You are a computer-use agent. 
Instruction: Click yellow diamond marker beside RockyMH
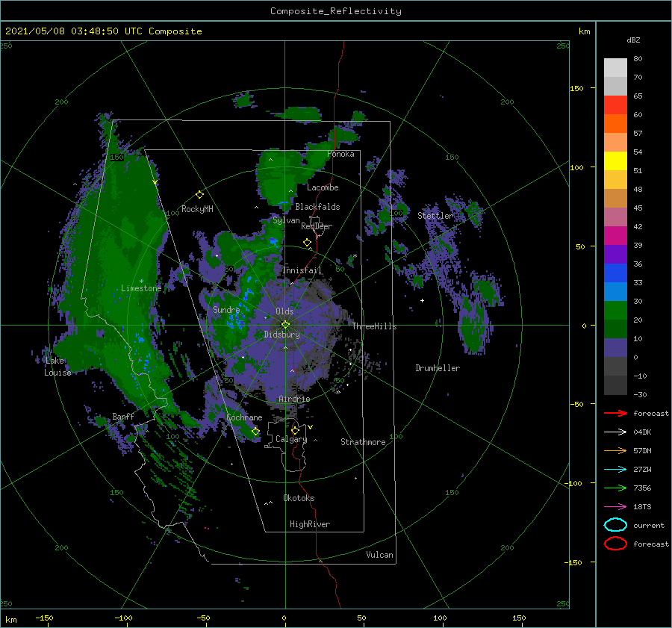pyautogui.click(x=199, y=195)
